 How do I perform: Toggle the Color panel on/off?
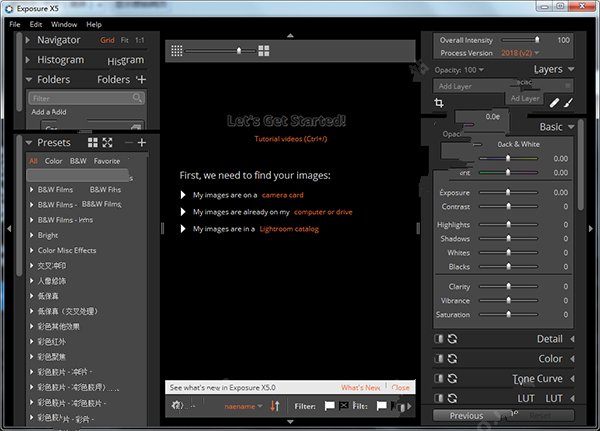coord(439,359)
